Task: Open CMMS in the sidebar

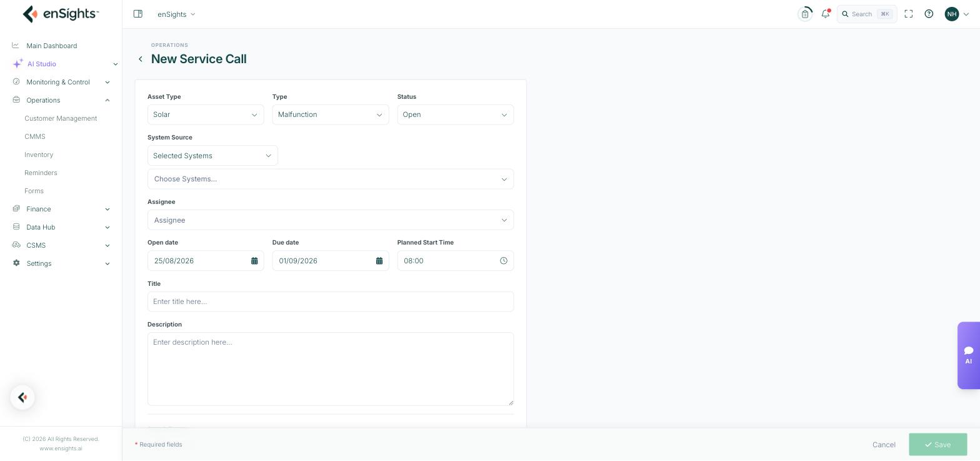Action: (35, 136)
